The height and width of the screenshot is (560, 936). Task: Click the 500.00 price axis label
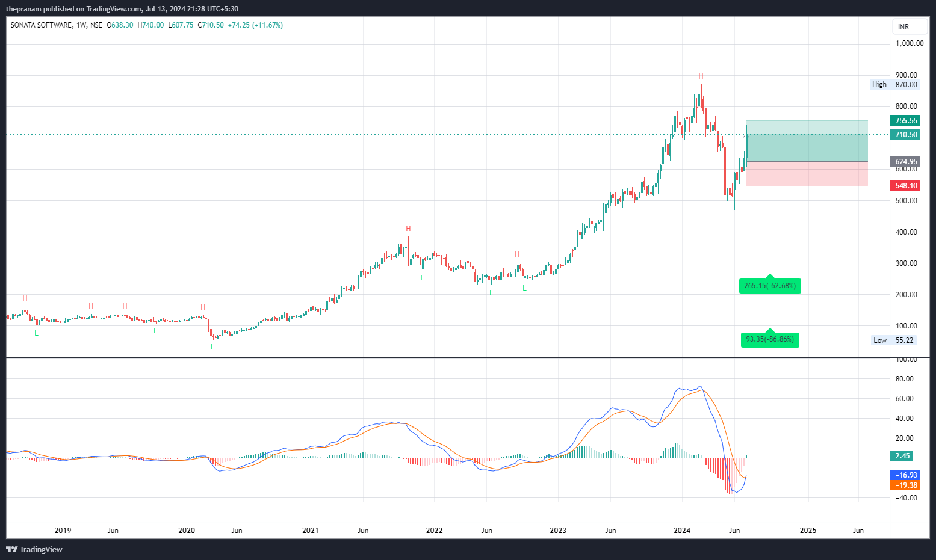[x=907, y=201]
